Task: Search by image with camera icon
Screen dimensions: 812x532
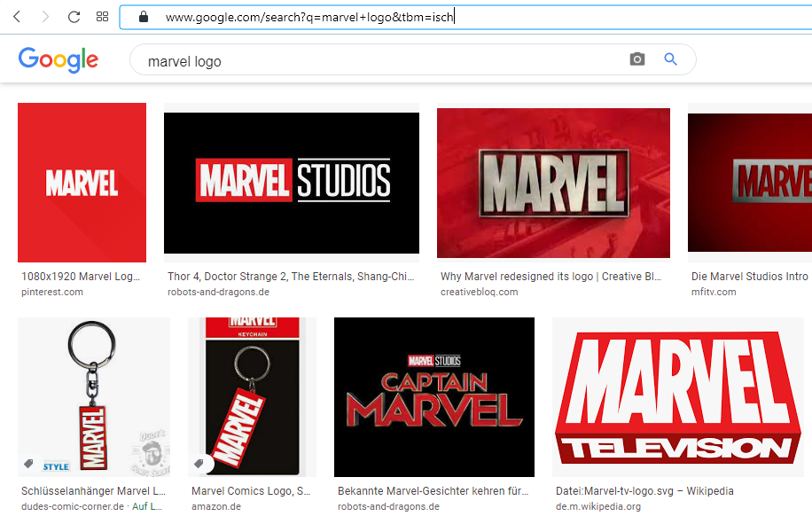Action: click(x=637, y=59)
